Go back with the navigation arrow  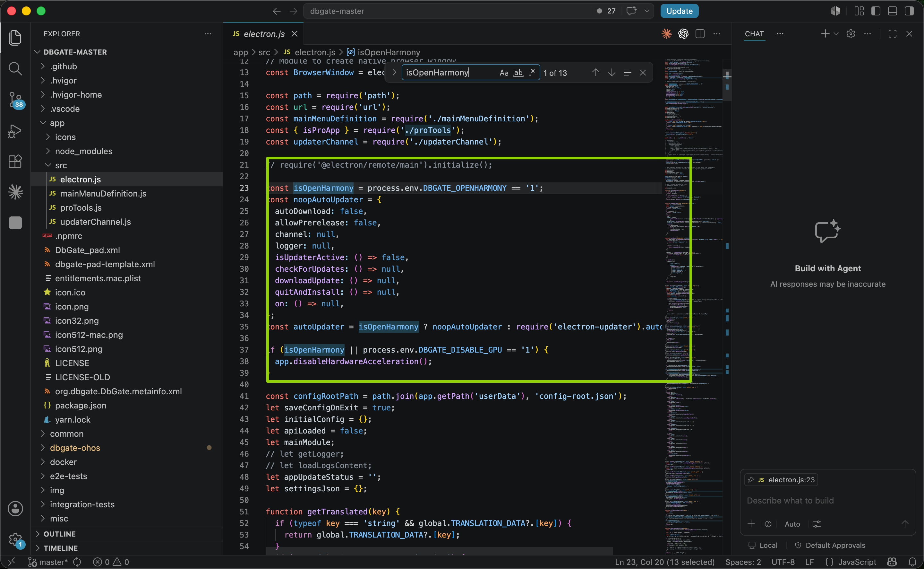277,11
